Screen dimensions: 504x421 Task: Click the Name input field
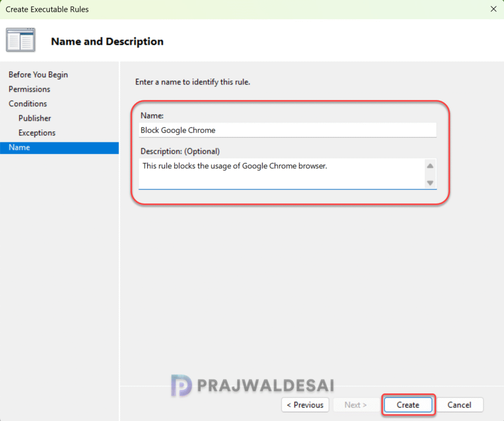[287, 130]
